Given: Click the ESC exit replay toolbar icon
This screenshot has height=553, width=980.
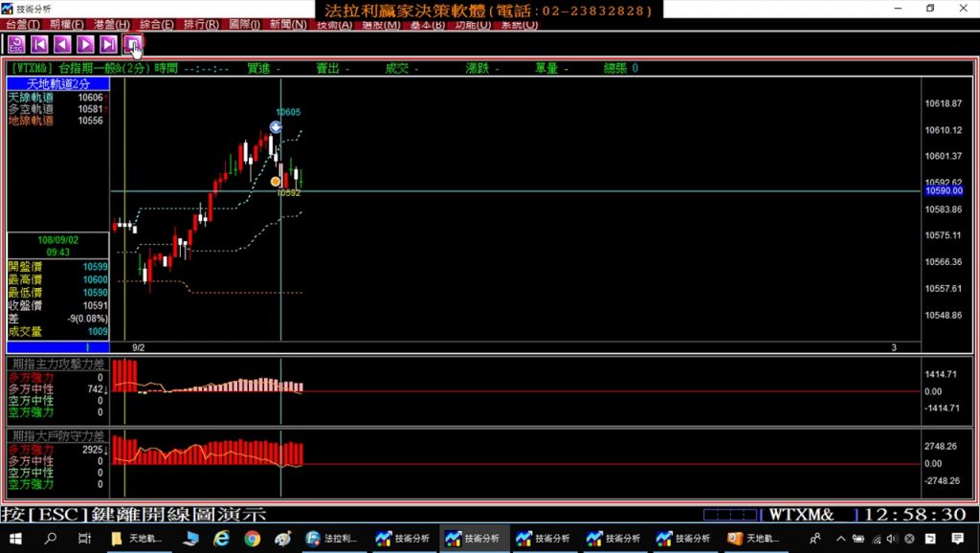Looking at the screenshot, I should 16,44.
